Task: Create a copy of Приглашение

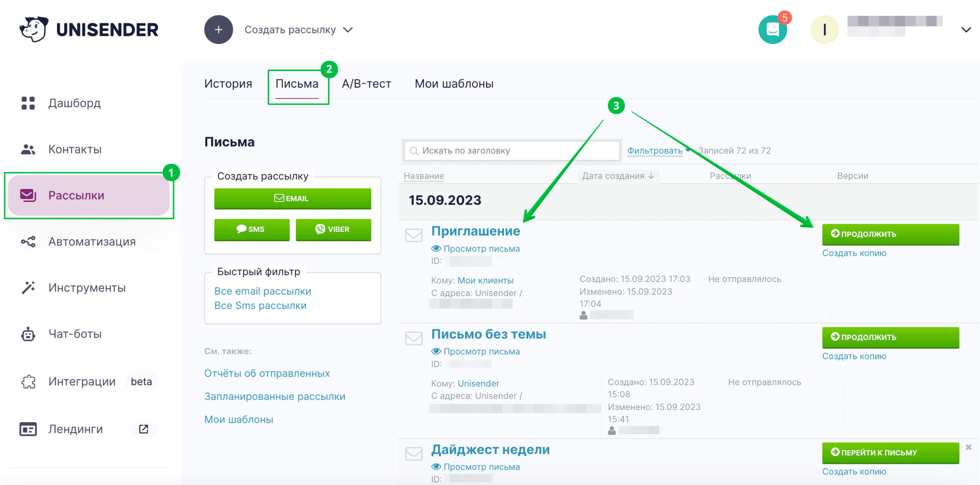Action: coord(854,253)
